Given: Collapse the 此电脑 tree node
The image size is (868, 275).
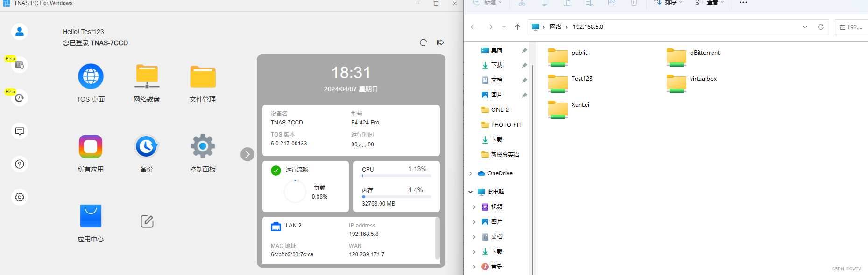Looking at the screenshot, I should [471, 192].
